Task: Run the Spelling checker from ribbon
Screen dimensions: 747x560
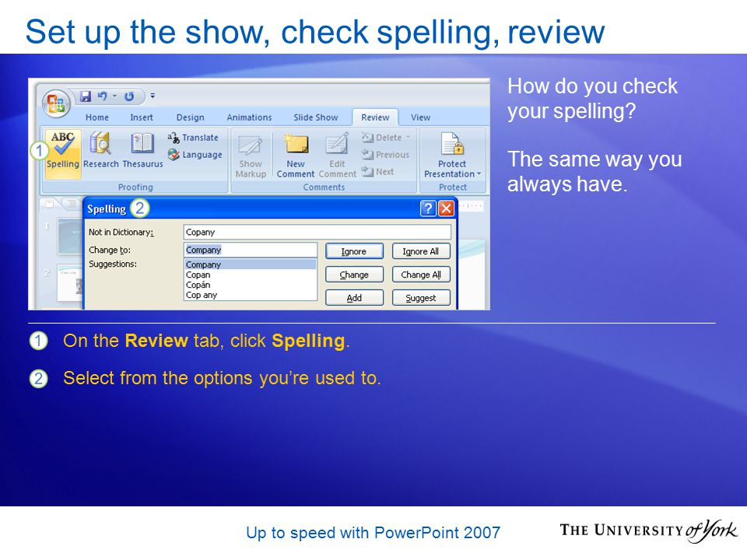Action: coord(63,153)
